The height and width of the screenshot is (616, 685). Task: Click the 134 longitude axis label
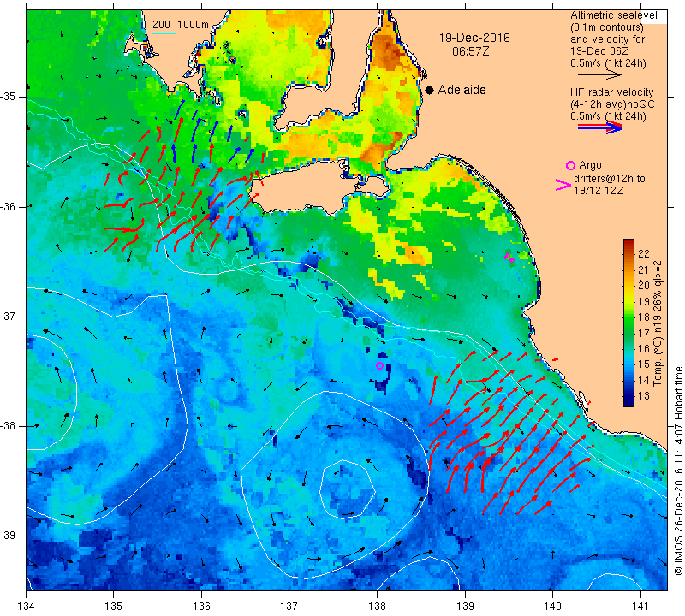tap(27, 607)
